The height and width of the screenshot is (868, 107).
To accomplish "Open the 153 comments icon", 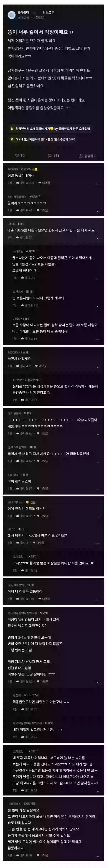I will pos(53,156).
